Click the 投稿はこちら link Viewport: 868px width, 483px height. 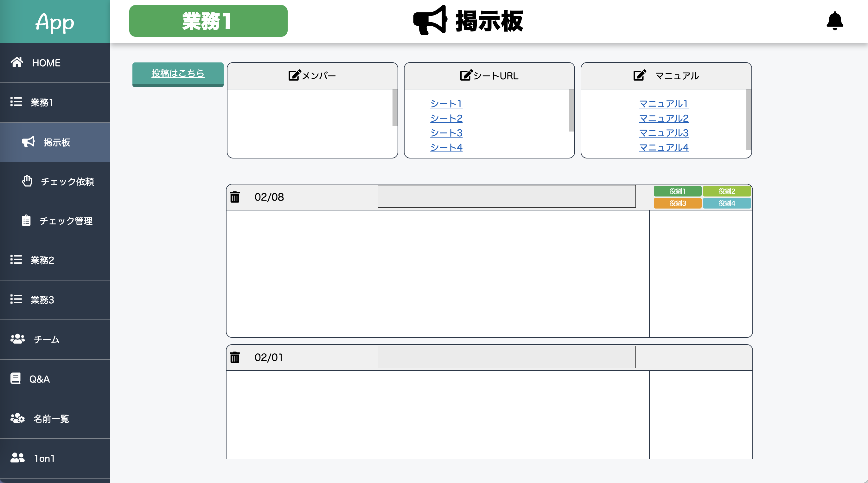click(178, 74)
